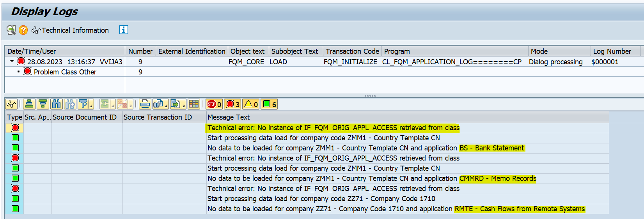Select the message mentioning CMMRD - Memo Records
Viewport: 644px width, 219px height.
[x=372, y=178]
